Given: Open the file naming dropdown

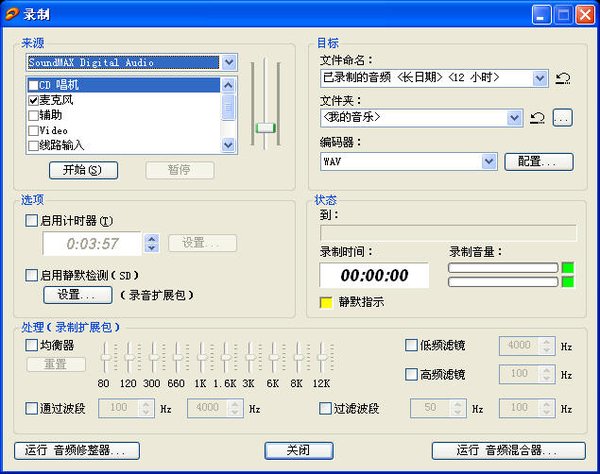Looking at the screenshot, I should (x=541, y=78).
